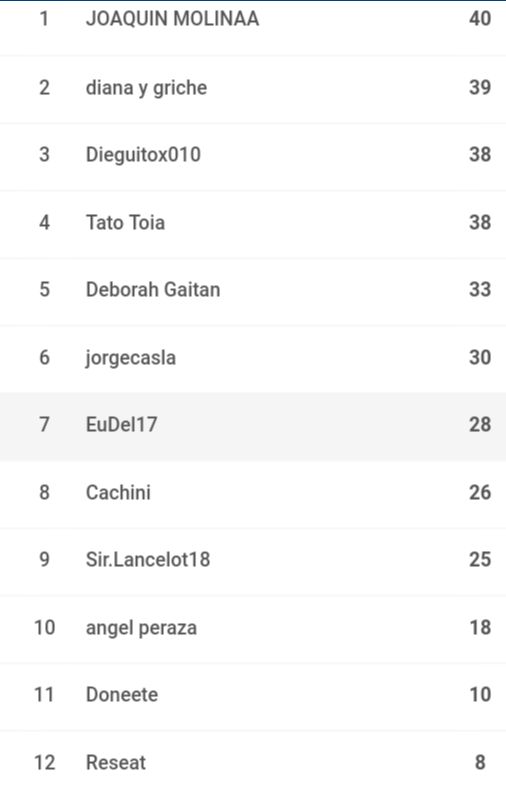Click score 28 in EuDel17 row

click(480, 425)
